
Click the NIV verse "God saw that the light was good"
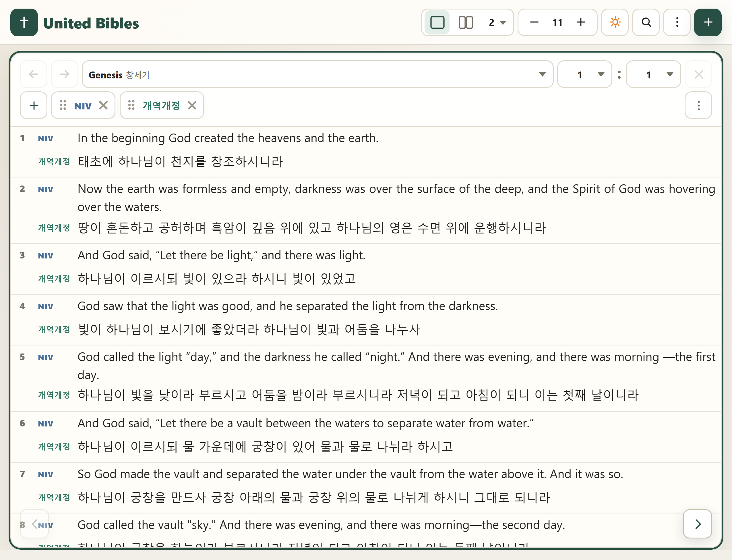[288, 306]
